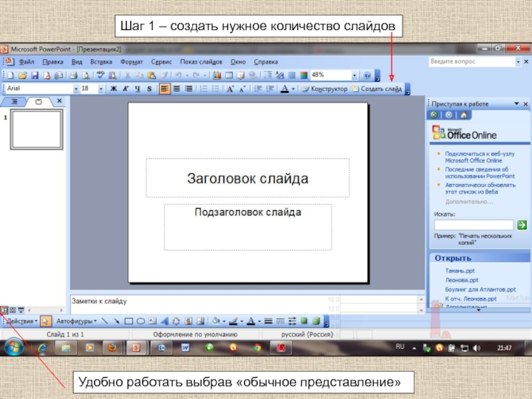Select the Rectangle drawing tool
Screen dimensions: 532x399
pyautogui.click(x=129, y=321)
